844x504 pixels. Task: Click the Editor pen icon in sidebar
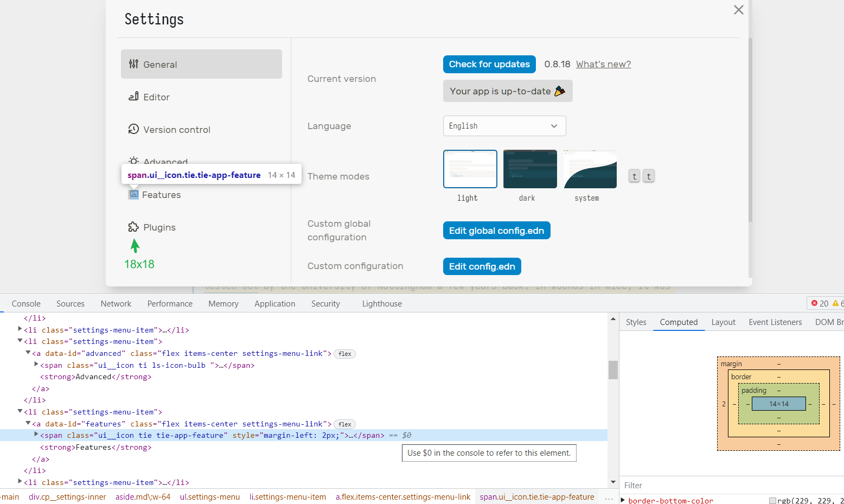[x=133, y=97]
